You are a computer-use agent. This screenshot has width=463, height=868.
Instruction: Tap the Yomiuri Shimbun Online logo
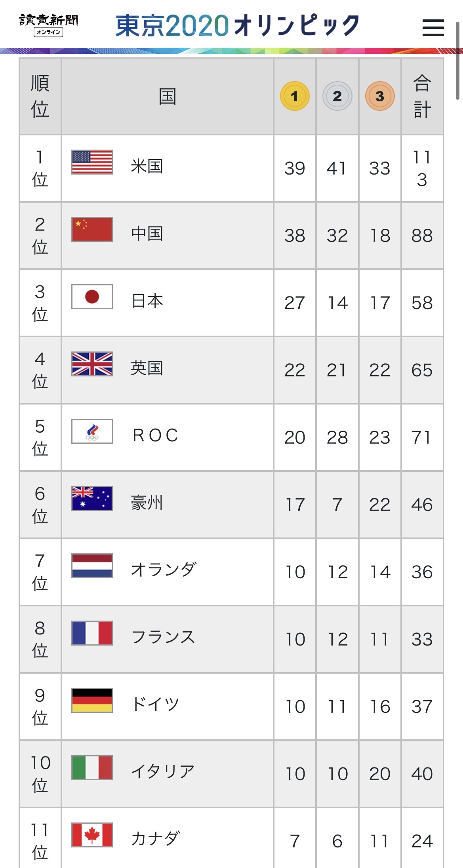click(x=48, y=25)
